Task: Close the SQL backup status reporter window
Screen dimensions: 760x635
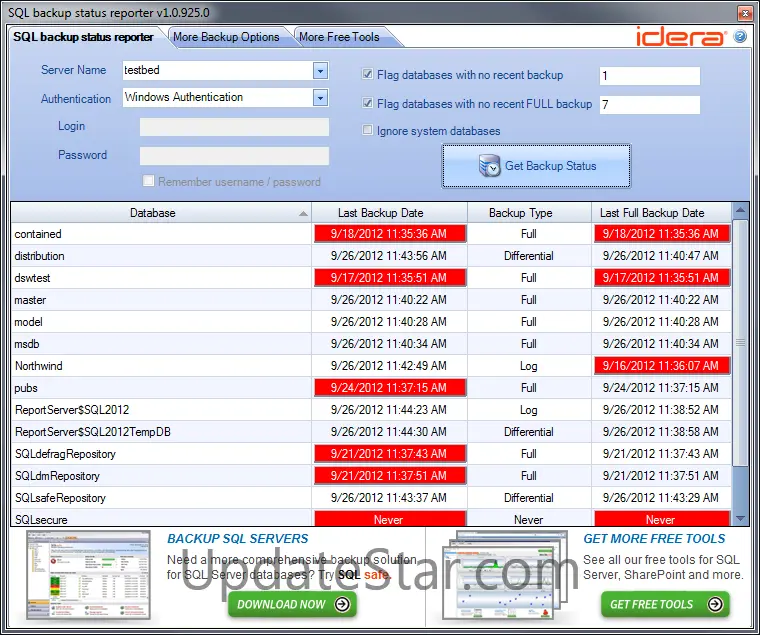Action: tap(744, 13)
